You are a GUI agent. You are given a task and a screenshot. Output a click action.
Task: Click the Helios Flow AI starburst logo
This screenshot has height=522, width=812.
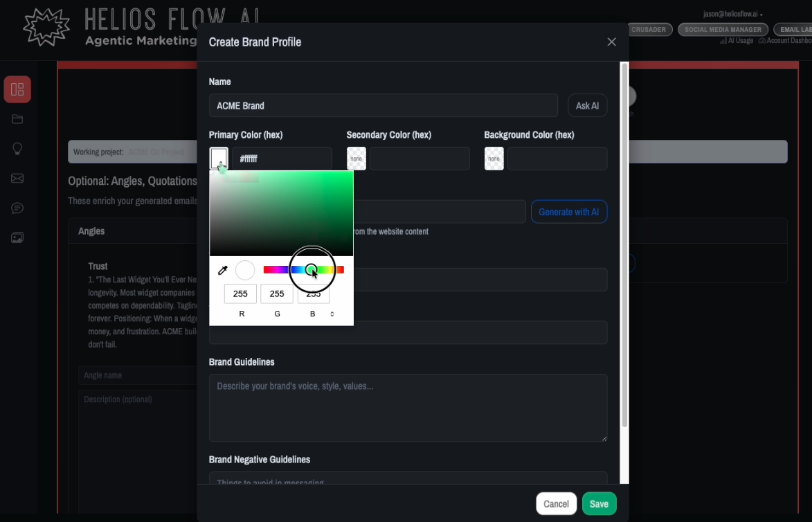[46, 27]
